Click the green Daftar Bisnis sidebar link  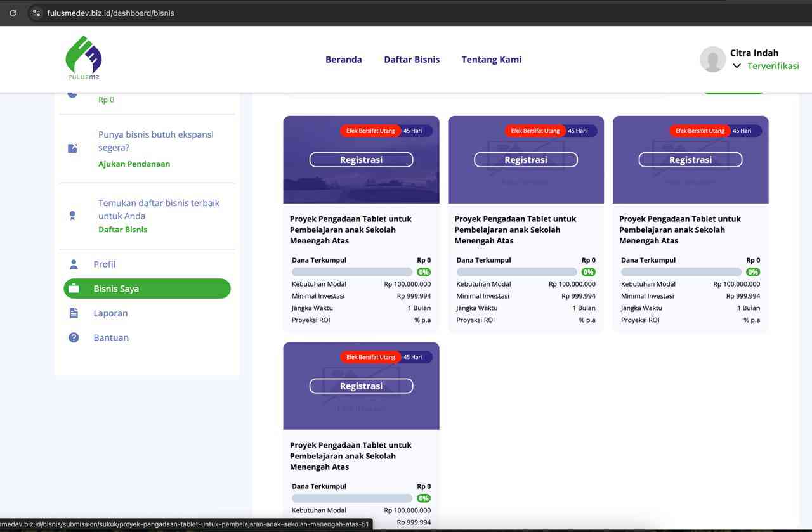tap(122, 230)
